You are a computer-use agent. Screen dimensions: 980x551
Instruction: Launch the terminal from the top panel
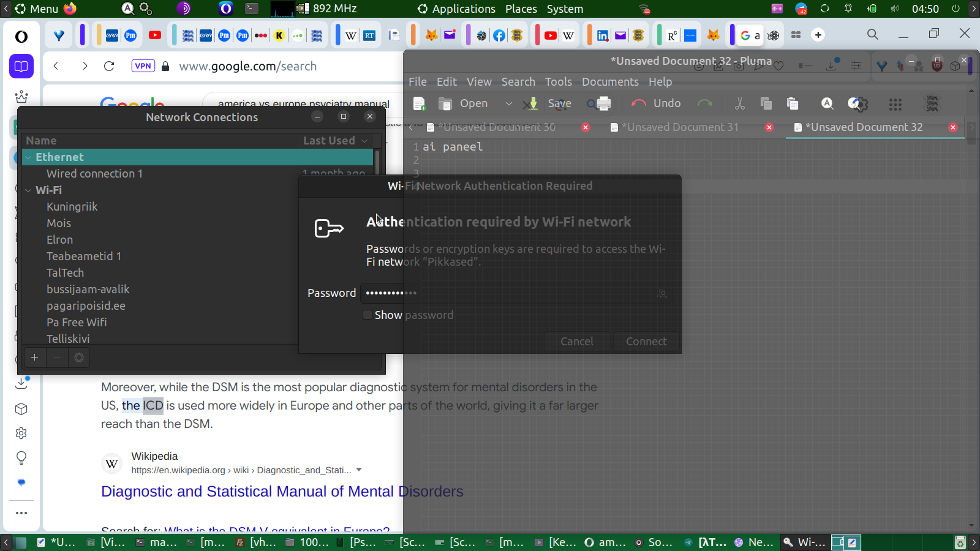252,9
